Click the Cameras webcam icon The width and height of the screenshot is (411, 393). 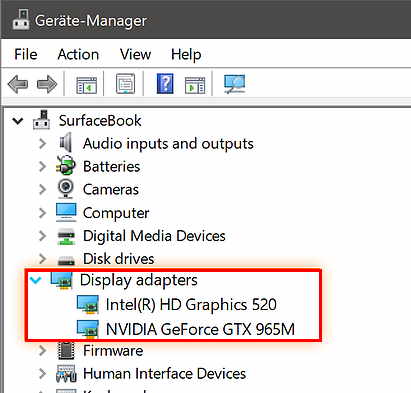[66, 189]
